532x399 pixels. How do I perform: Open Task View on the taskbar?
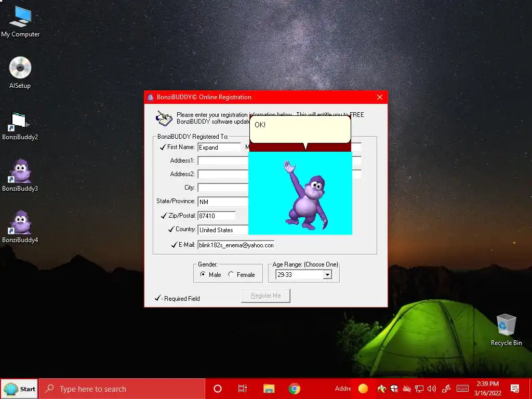pyautogui.click(x=242, y=389)
